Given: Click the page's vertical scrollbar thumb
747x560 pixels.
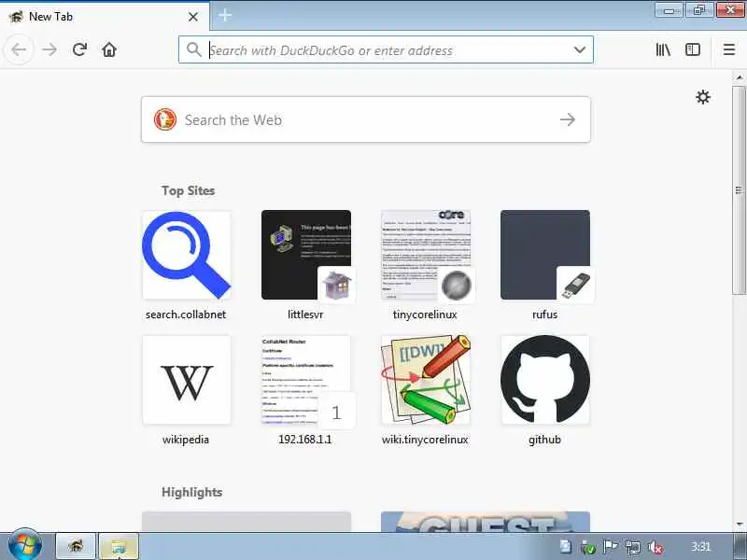Looking at the screenshot, I should [x=739, y=189].
